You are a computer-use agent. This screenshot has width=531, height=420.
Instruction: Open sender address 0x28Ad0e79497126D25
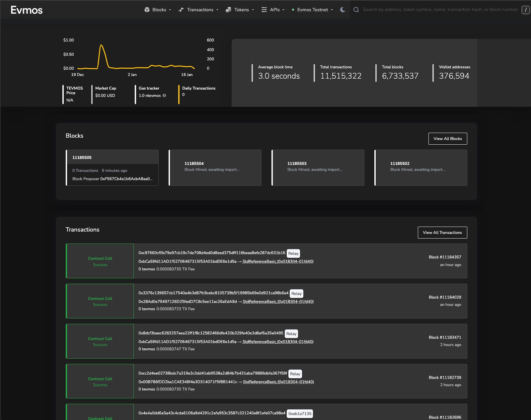click(188, 302)
